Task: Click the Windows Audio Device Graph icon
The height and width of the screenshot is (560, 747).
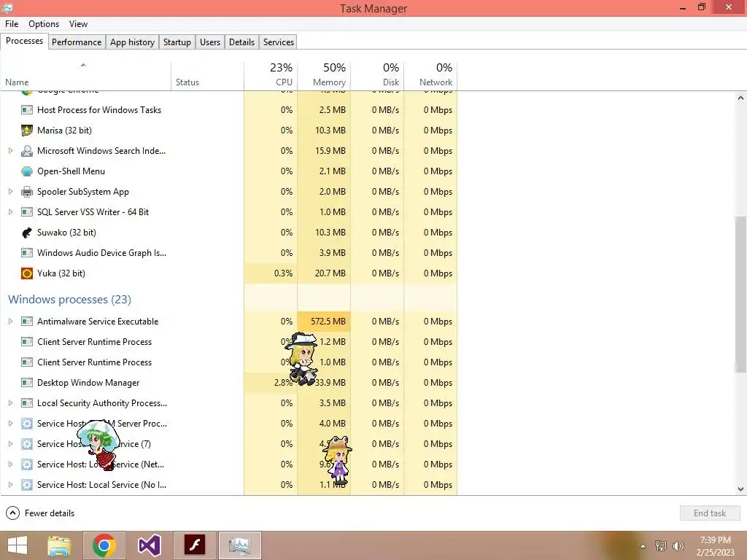Action: pyautogui.click(x=27, y=253)
